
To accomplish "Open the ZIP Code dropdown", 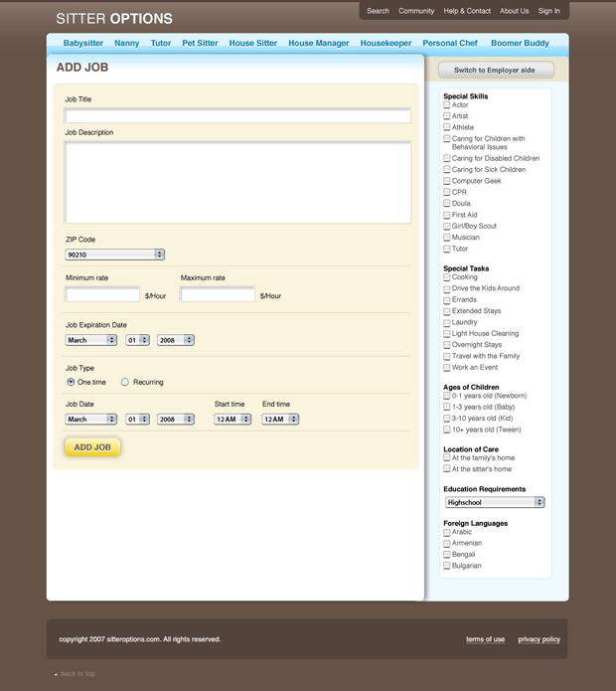I will [114, 255].
